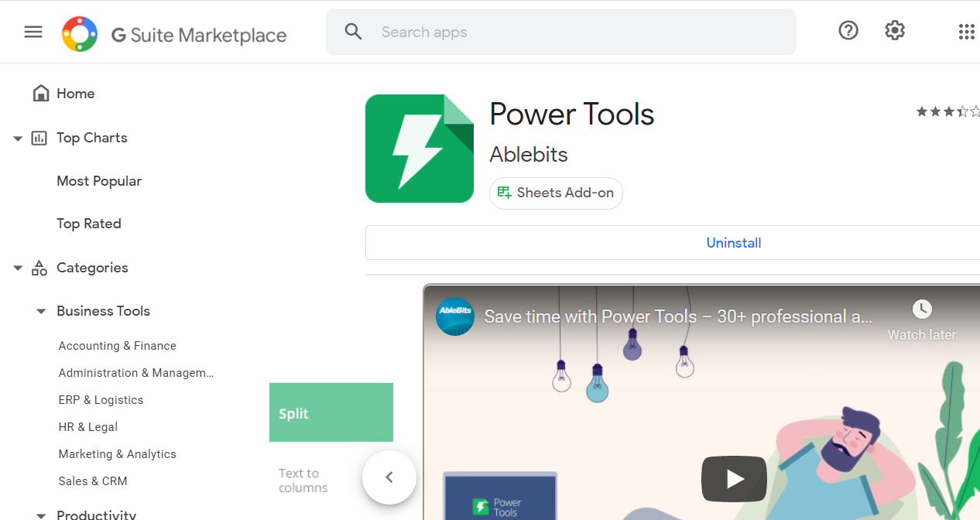Open the settings gear
Screen dimensions: 980x520
(x=895, y=30)
